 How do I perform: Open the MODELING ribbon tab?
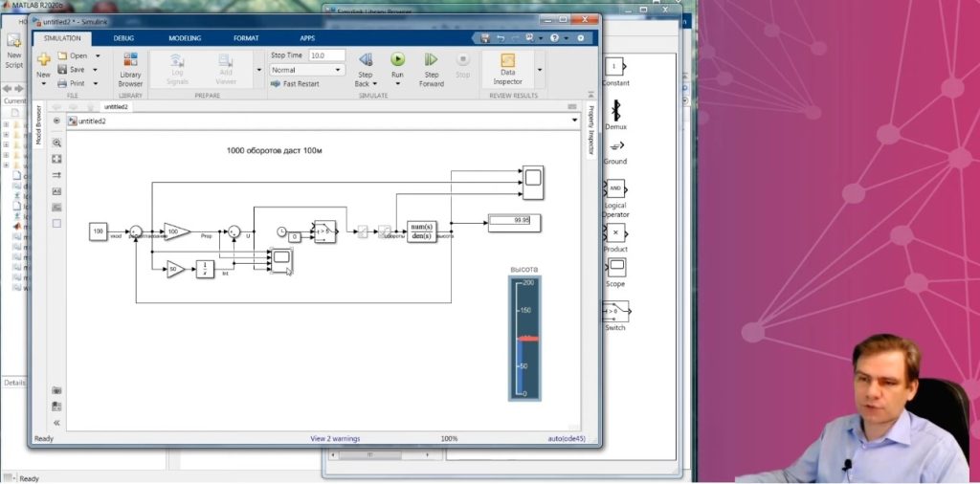(x=185, y=38)
